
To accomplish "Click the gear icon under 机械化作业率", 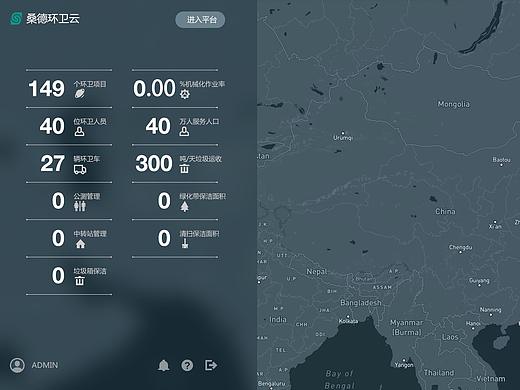I will [185, 94].
